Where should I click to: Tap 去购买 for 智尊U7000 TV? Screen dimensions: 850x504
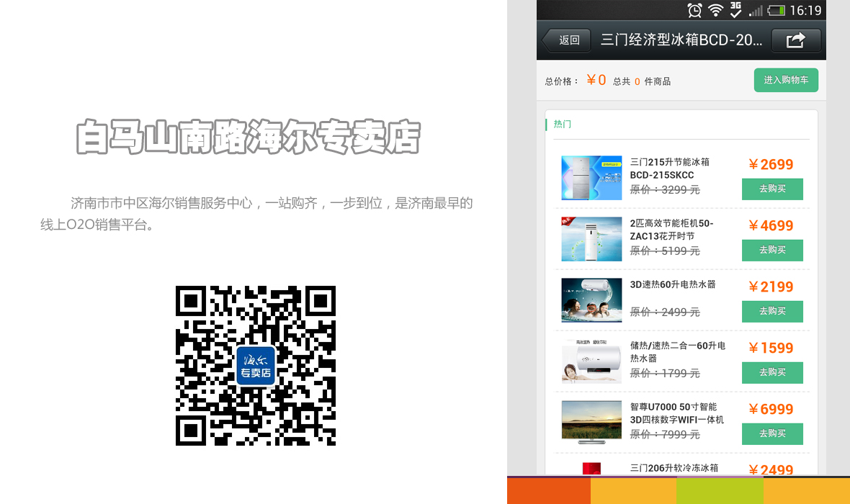[772, 434]
